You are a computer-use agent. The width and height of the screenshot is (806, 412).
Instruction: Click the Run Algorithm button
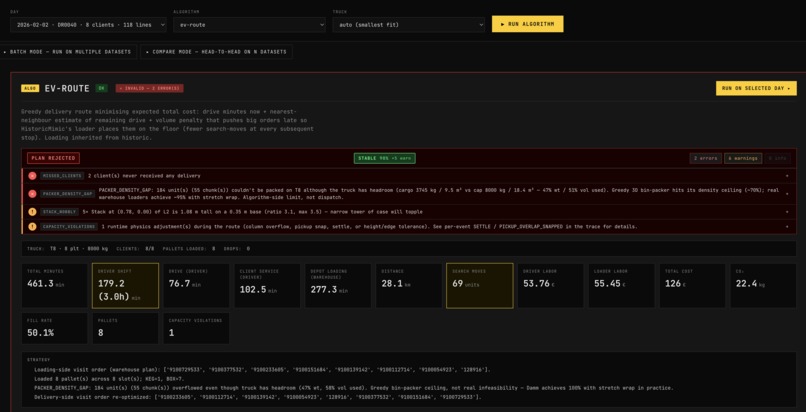pyautogui.click(x=527, y=24)
